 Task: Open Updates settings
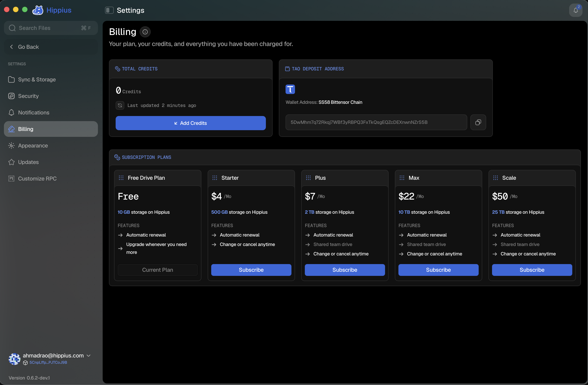51,162
